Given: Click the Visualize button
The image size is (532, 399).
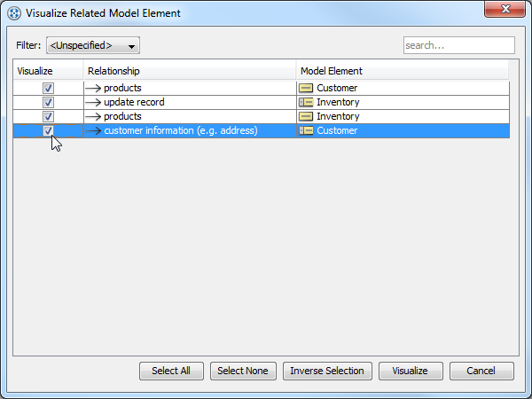Looking at the screenshot, I should 411,371.
